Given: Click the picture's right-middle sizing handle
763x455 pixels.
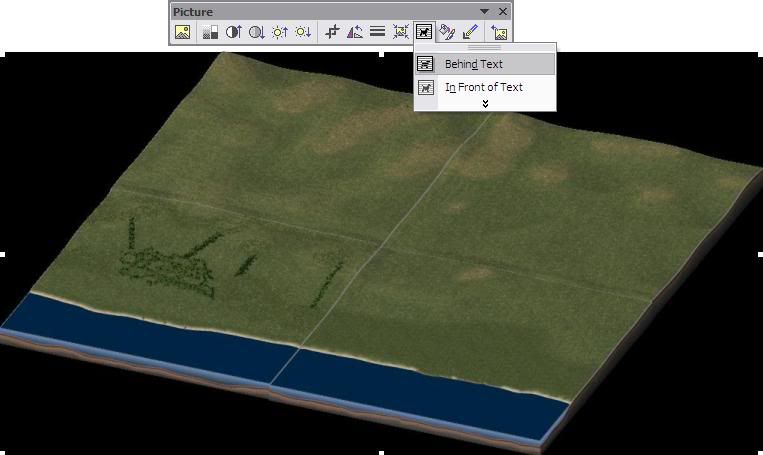Looking at the screenshot, I should pyautogui.click(x=761, y=254).
